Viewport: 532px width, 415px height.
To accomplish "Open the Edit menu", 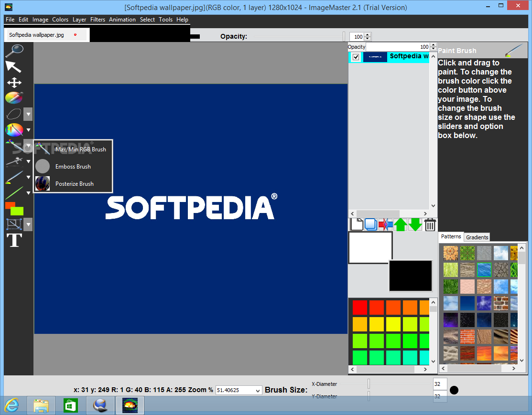I will tap(23, 19).
